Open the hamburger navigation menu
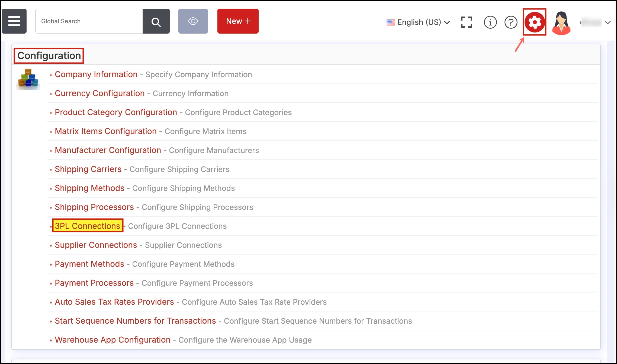 point(14,21)
